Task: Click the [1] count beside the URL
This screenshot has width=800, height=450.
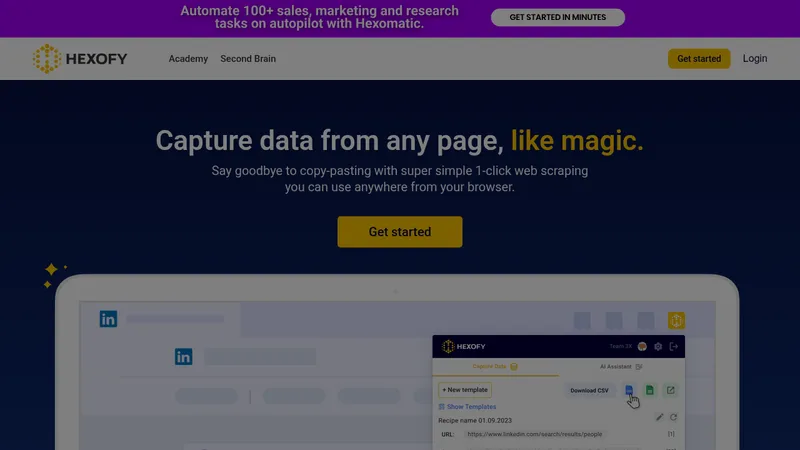Action: click(671, 434)
